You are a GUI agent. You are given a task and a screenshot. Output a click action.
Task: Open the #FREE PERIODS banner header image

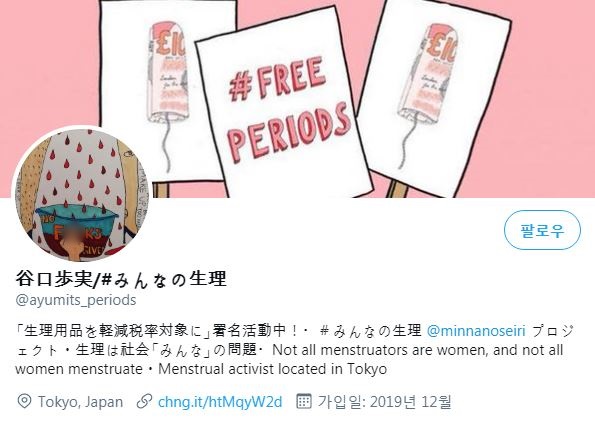click(298, 99)
